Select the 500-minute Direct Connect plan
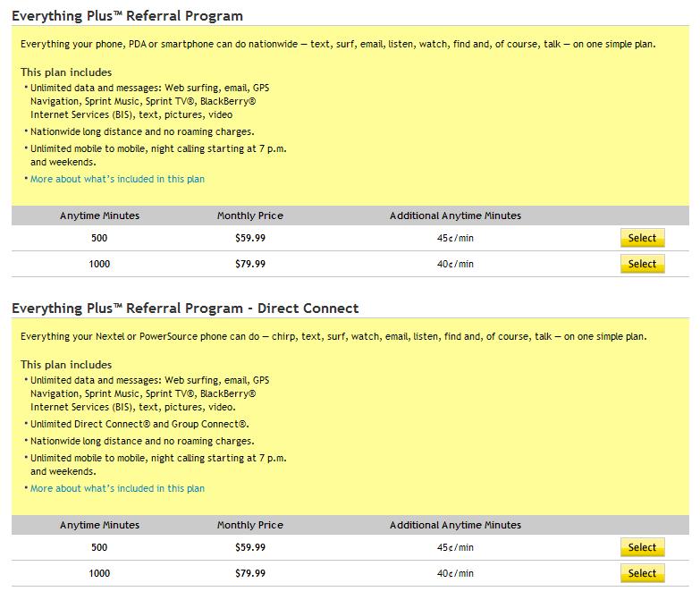Screen dimensions: 700x600 [642, 547]
